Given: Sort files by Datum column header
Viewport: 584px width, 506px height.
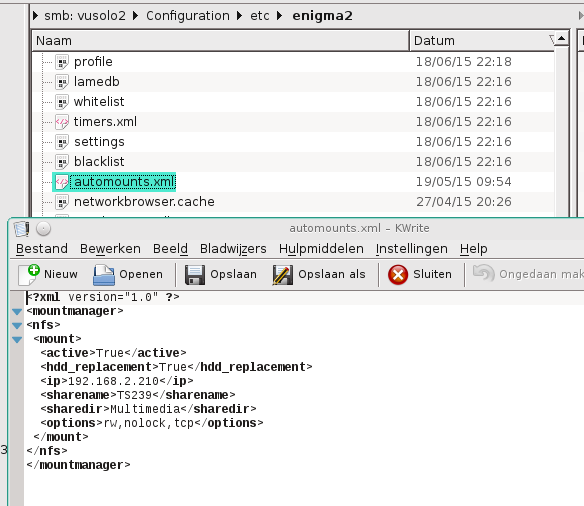Looking at the screenshot, I should tap(481, 40).
